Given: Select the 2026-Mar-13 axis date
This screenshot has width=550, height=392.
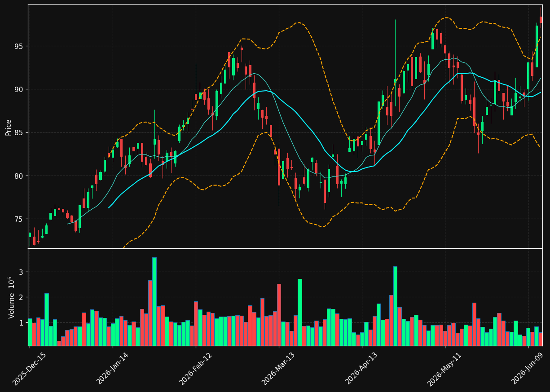Looking at the screenshot, I should (278, 369).
